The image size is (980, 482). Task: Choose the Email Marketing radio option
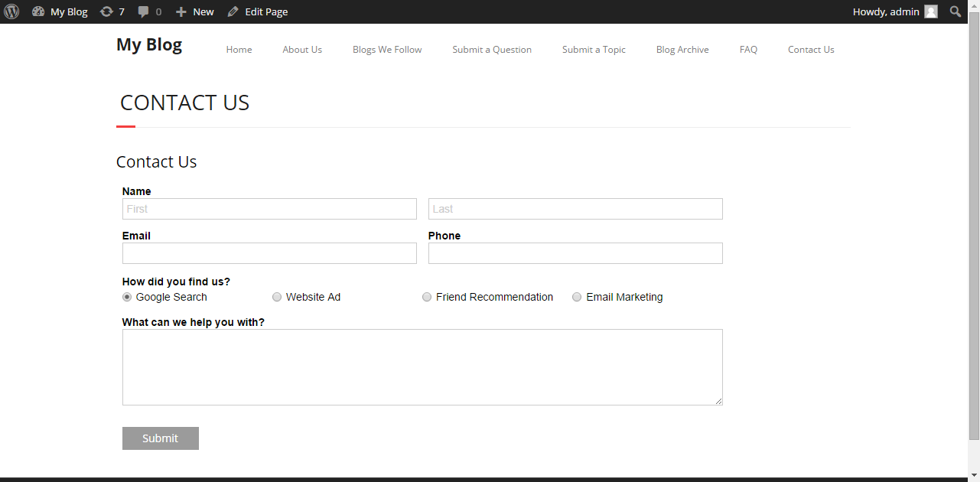coord(577,297)
